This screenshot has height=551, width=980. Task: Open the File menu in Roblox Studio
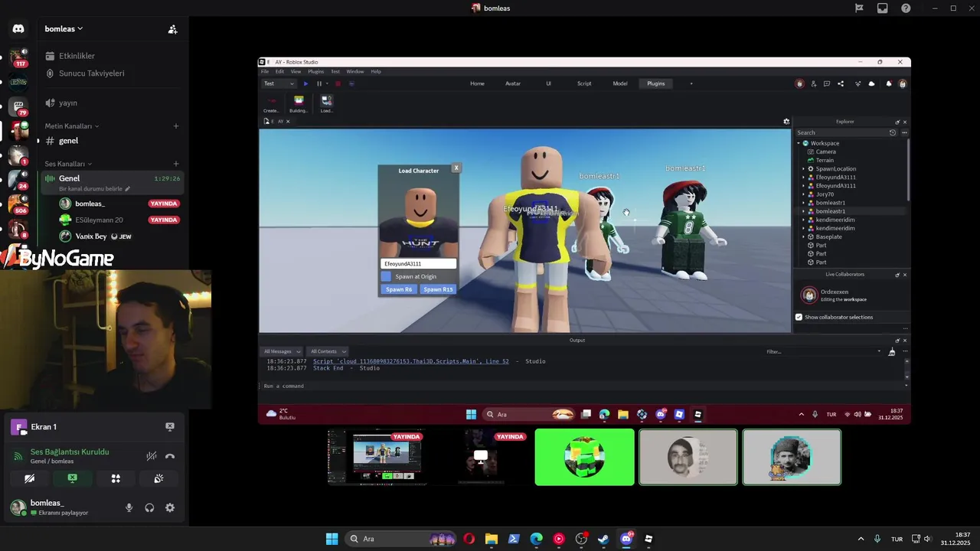[x=265, y=71]
